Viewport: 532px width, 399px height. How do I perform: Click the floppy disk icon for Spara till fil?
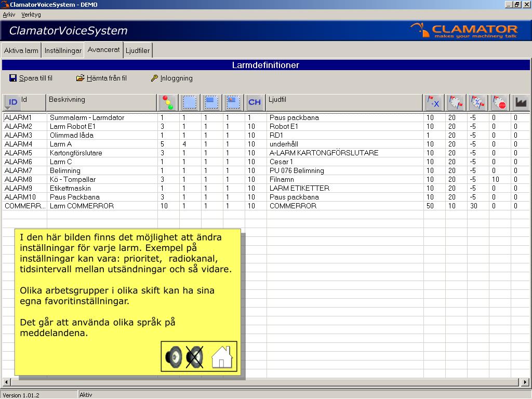tap(13, 78)
